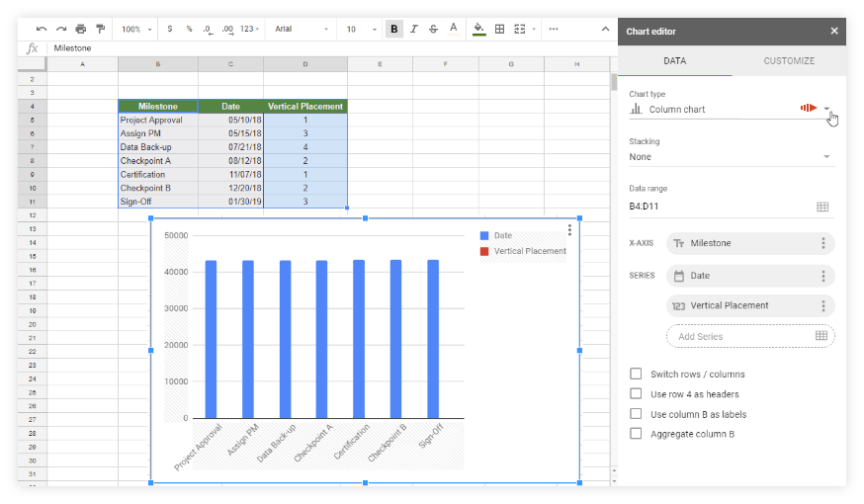Expand the Chart type dropdown arrow
This screenshot has height=504, width=864.
pos(826,109)
